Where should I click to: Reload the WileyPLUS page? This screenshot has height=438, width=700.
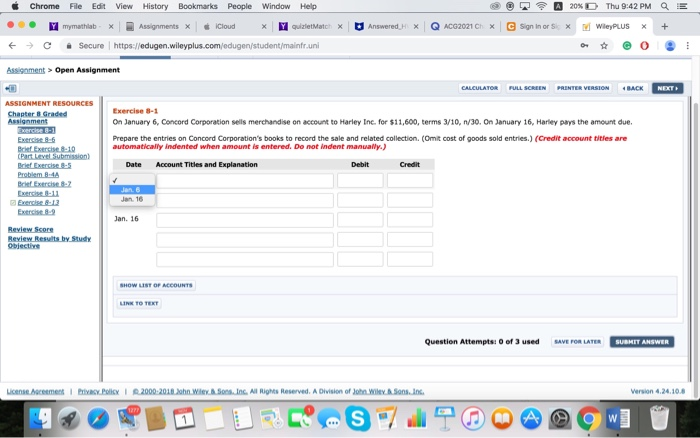click(x=47, y=46)
